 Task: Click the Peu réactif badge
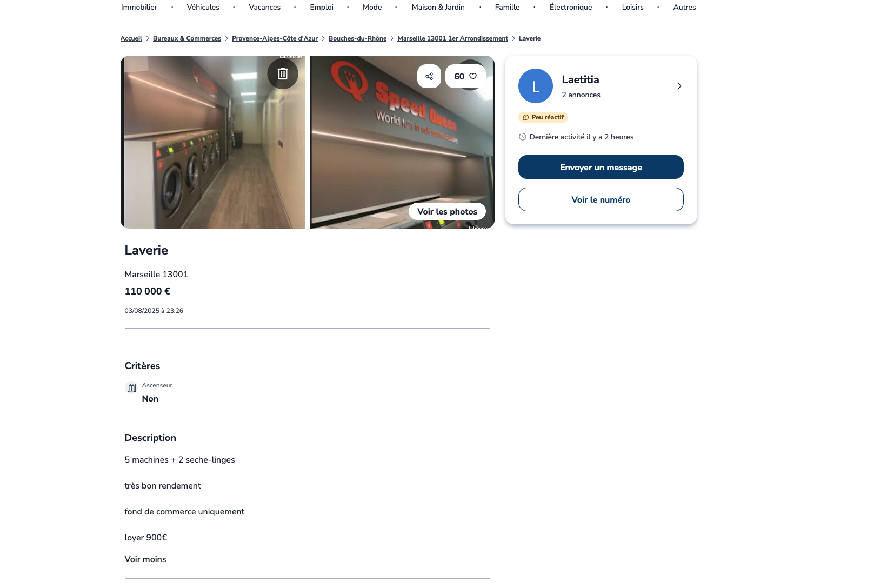click(543, 117)
